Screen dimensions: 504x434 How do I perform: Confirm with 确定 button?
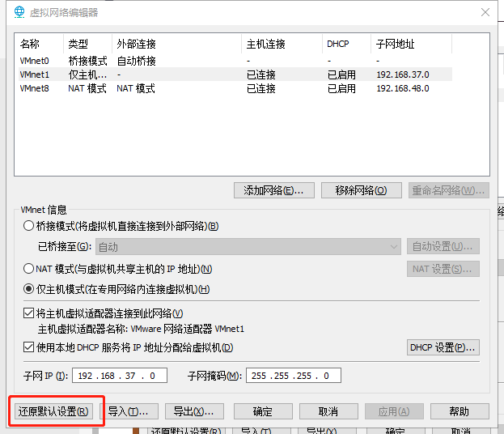[x=263, y=411]
